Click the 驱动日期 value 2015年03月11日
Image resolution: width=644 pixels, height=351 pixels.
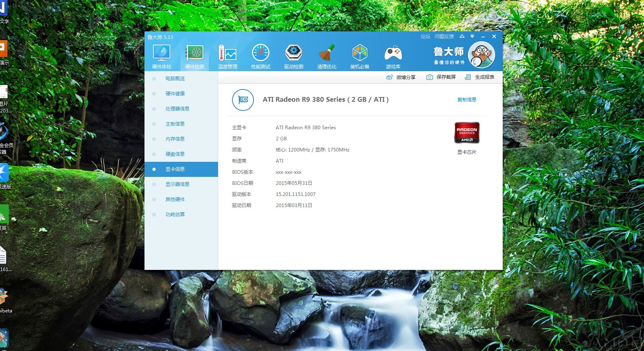[294, 206]
